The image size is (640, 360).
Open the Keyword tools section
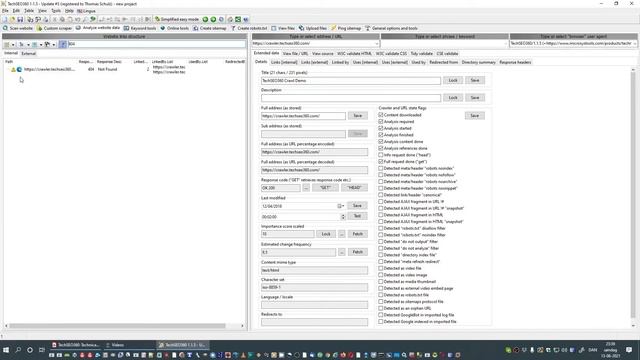(140, 28)
